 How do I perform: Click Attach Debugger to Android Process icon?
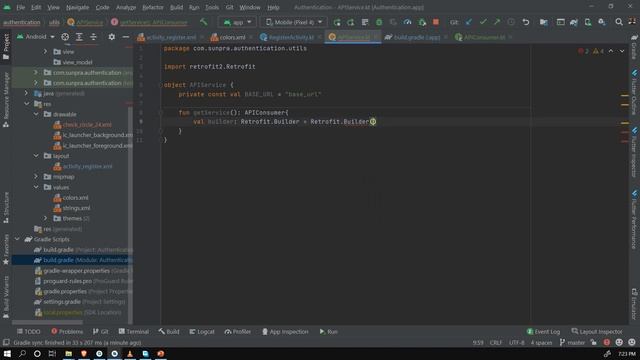pyautogui.click(x=422, y=22)
